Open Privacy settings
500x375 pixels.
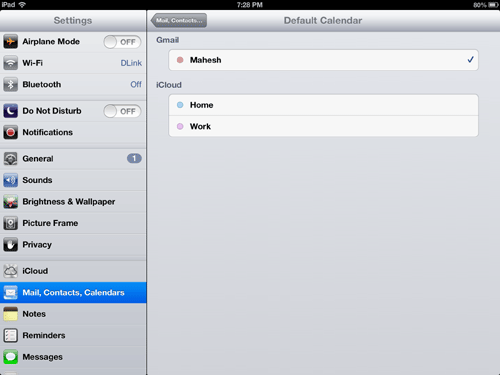73,245
